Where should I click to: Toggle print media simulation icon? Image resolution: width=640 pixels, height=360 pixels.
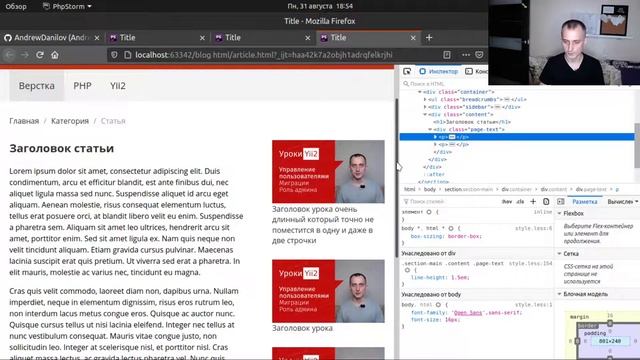[x=546, y=201]
